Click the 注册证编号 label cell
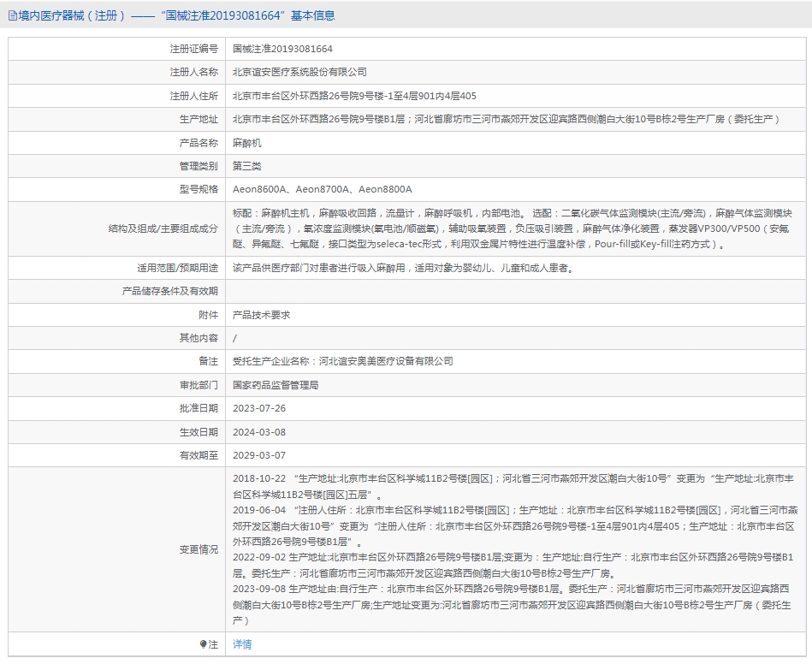812x664 pixels. point(116,49)
